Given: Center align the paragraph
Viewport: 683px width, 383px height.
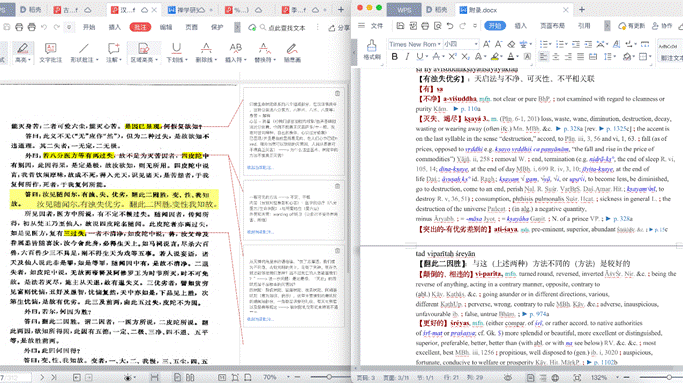Looking at the screenshot, I should click(x=556, y=57).
